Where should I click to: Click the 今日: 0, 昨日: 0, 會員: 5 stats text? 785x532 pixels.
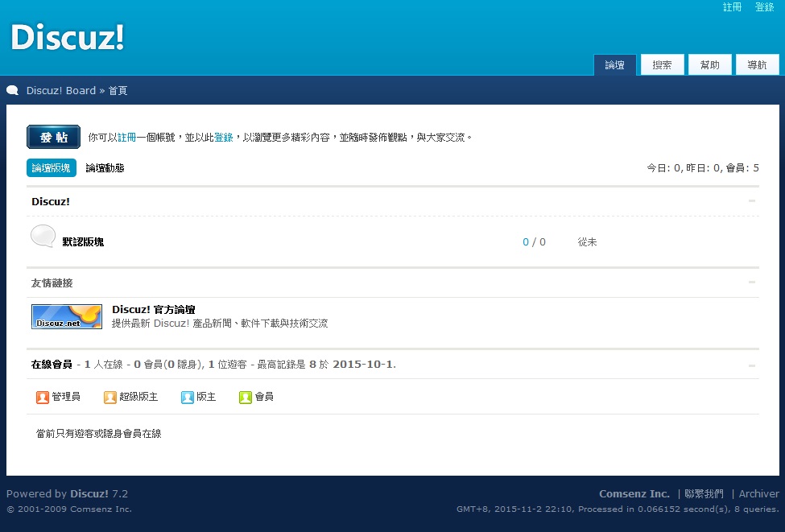[703, 168]
